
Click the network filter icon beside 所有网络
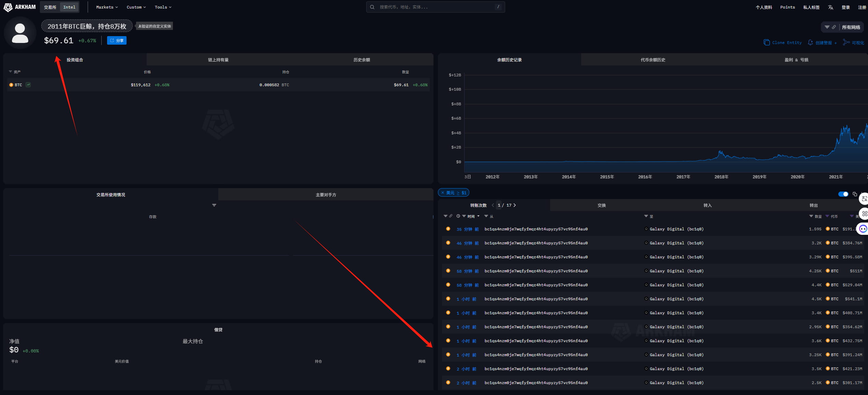tap(827, 27)
